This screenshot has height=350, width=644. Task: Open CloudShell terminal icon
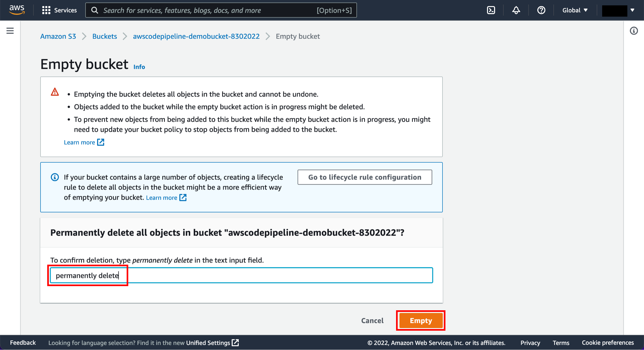pyautogui.click(x=491, y=10)
